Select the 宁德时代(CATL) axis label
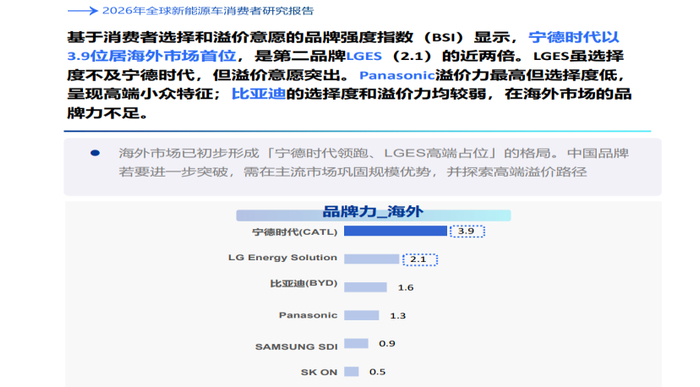Image resolution: width=700 pixels, height=387 pixels. tap(295, 232)
